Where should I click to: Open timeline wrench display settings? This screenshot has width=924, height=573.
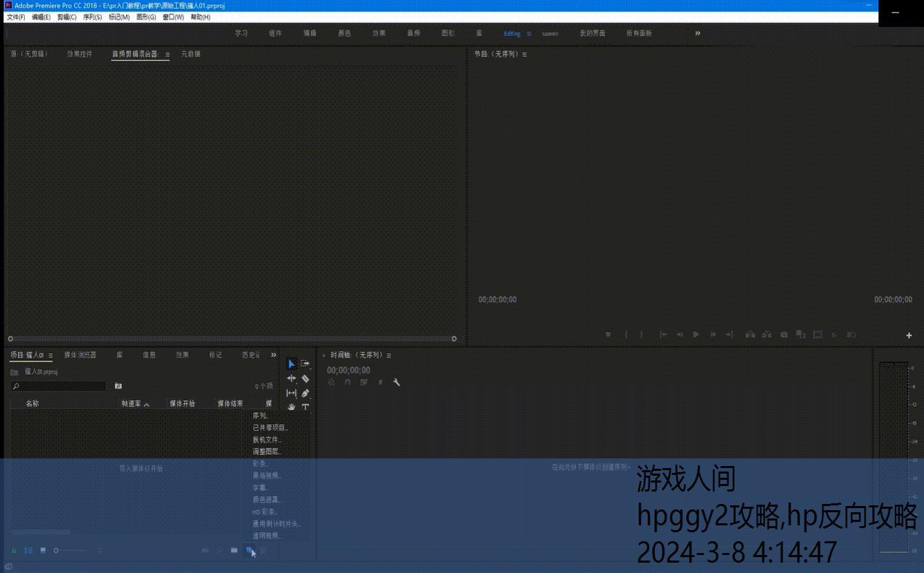click(x=396, y=382)
